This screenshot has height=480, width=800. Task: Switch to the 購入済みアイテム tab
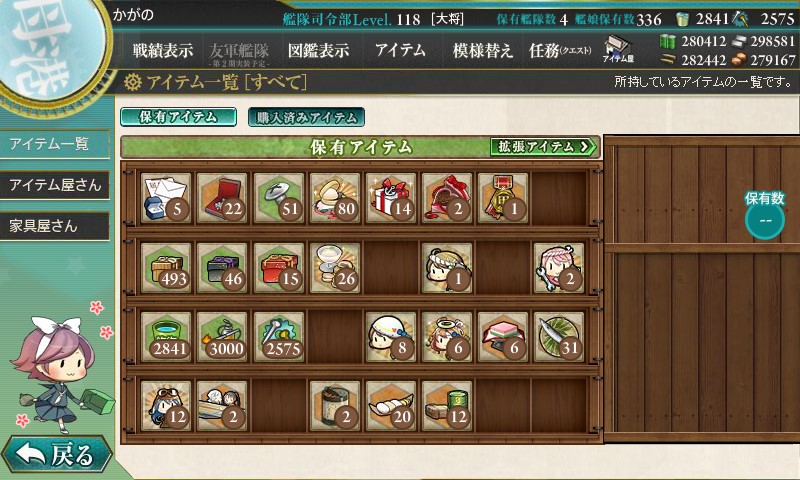pos(306,117)
